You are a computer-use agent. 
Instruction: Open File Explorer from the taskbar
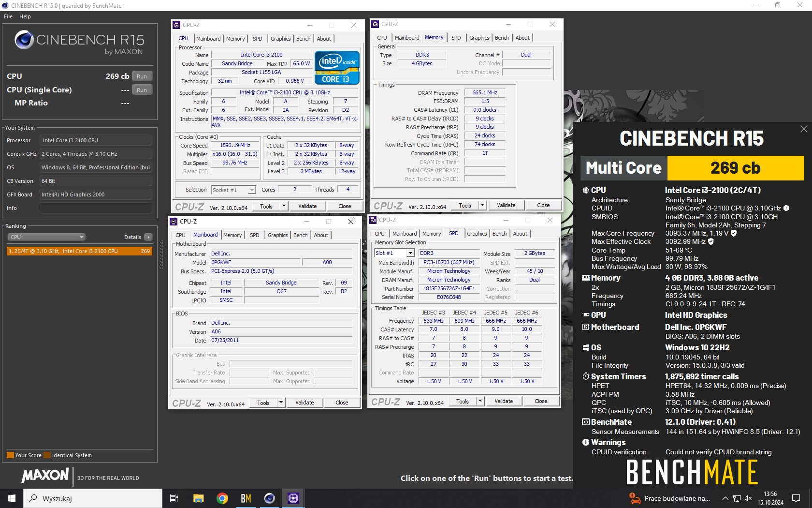(x=198, y=498)
